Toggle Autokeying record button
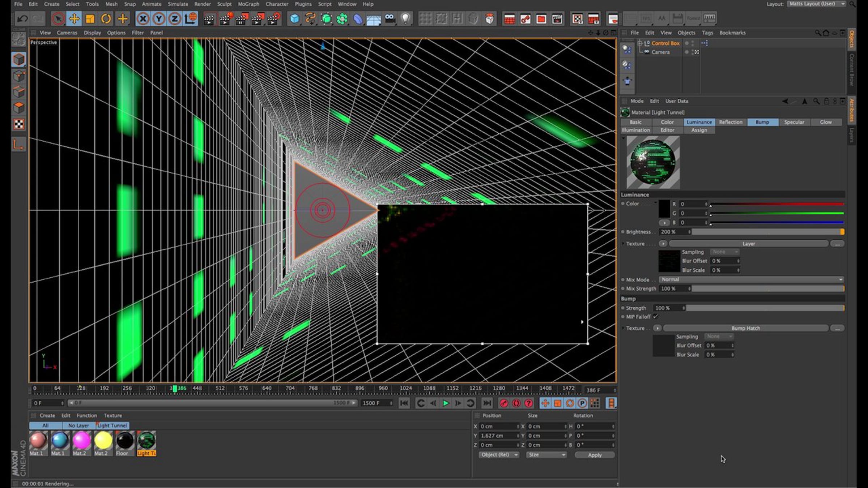 [x=516, y=403]
